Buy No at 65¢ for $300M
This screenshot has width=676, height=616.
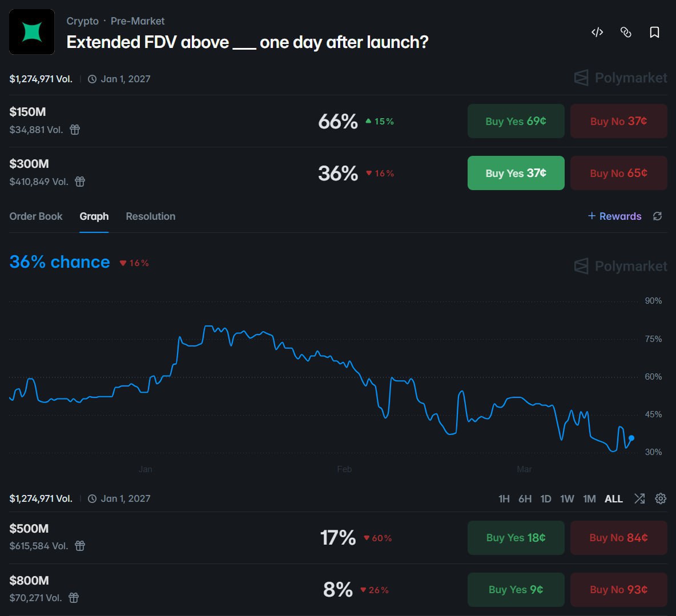(x=618, y=173)
